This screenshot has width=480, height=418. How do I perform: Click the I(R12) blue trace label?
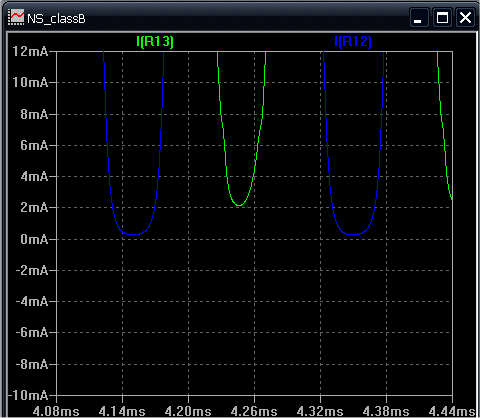coord(353,42)
